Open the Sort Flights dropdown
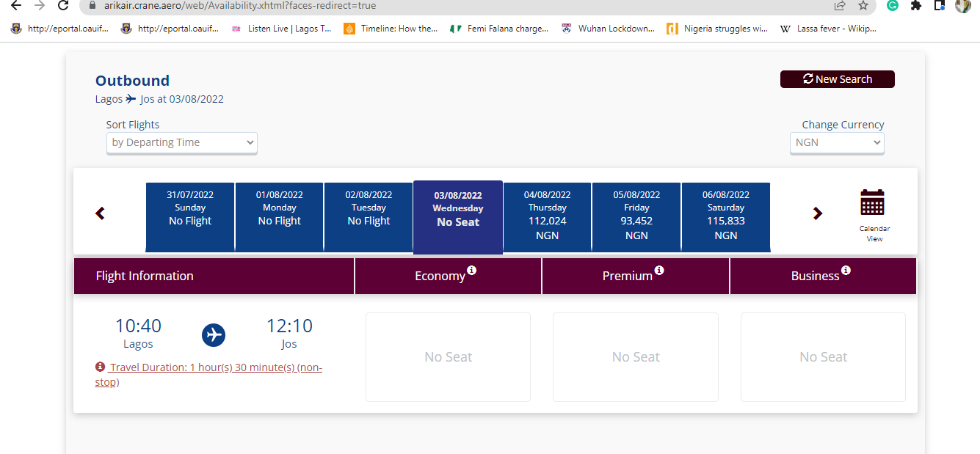The height and width of the screenshot is (454, 980). (x=181, y=142)
